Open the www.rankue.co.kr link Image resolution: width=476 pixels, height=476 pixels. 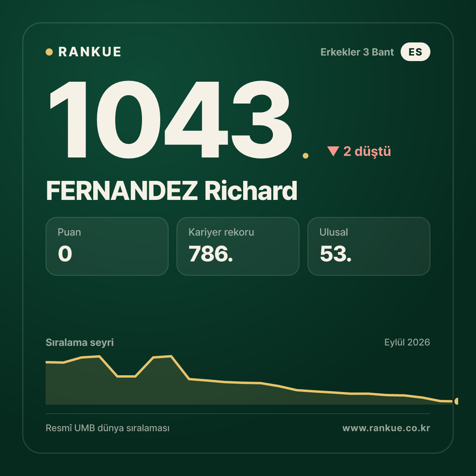386,428
